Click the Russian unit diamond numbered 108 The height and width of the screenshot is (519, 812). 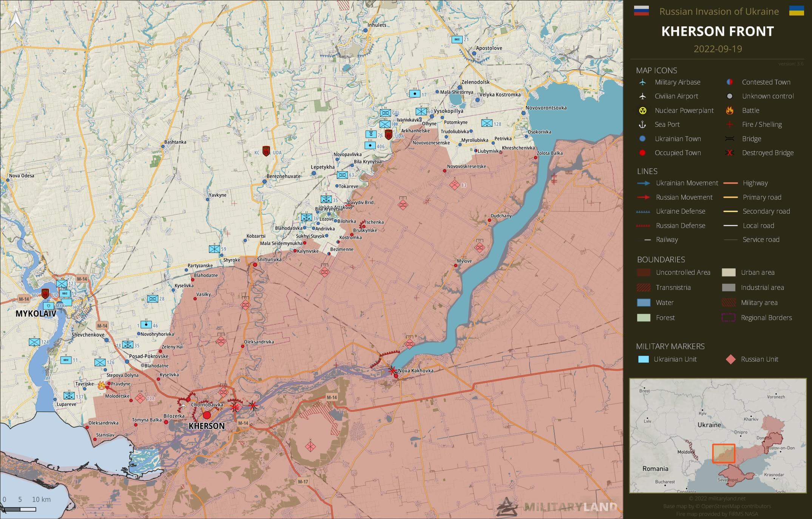(x=140, y=398)
